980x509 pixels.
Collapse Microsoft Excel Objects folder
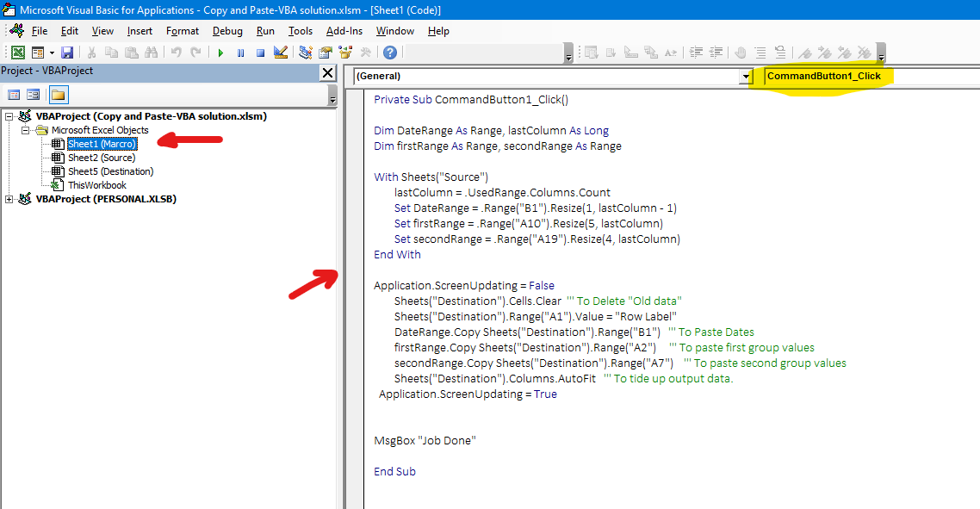tap(25, 130)
